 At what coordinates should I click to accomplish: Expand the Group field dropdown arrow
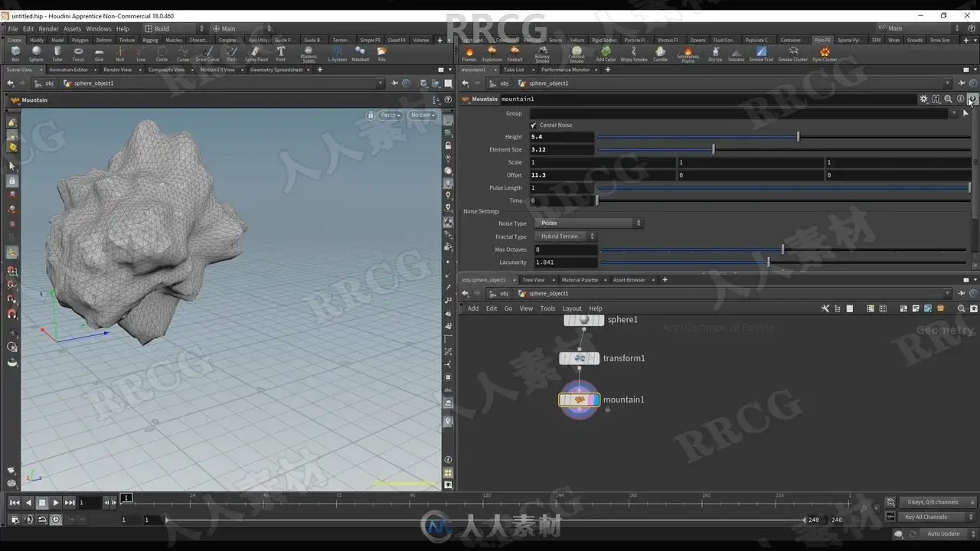tap(954, 113)
